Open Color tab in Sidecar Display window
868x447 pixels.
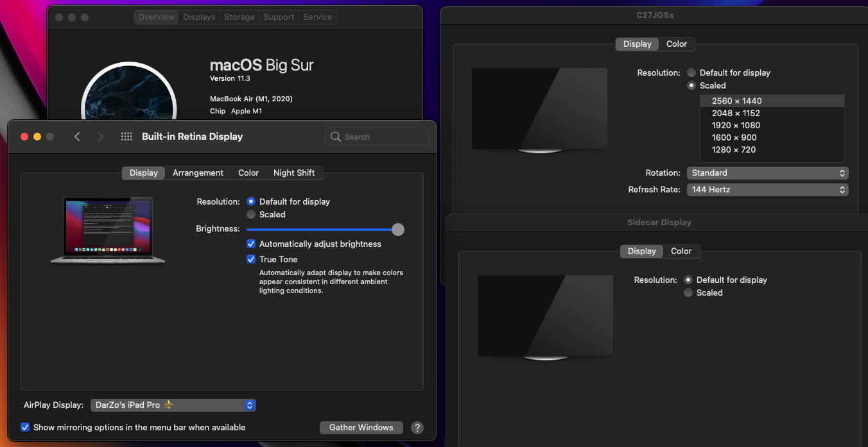click(x=681, y=251)
